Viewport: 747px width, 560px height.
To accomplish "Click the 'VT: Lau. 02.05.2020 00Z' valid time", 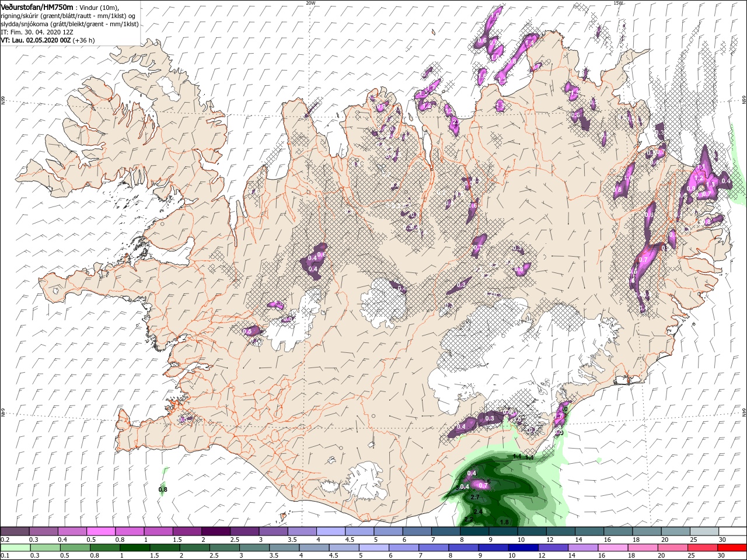I will pyautogui.click(x=35, y=40).
